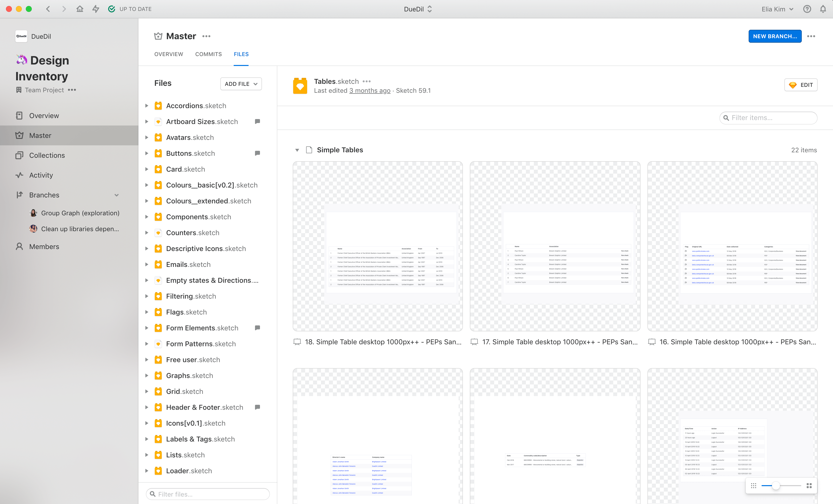The image size is (833, 504).
Task: Click the UP TO DATE sync status
Action: (130, 9)
